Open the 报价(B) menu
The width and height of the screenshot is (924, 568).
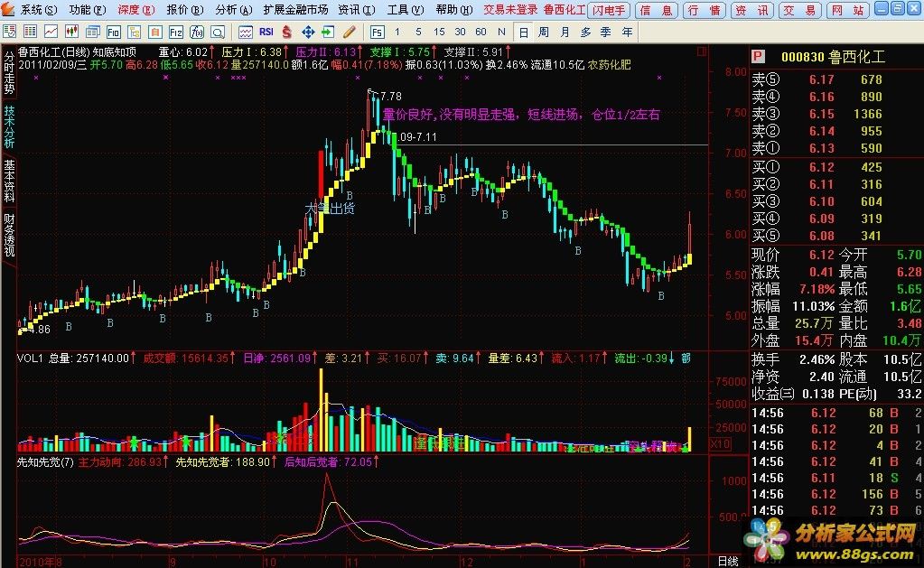[184, 10]
